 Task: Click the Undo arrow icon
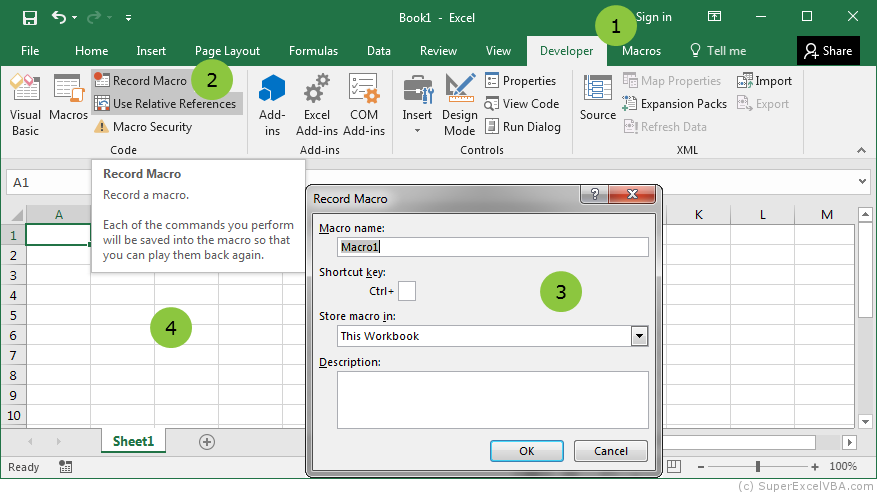[x=59, y=17]
